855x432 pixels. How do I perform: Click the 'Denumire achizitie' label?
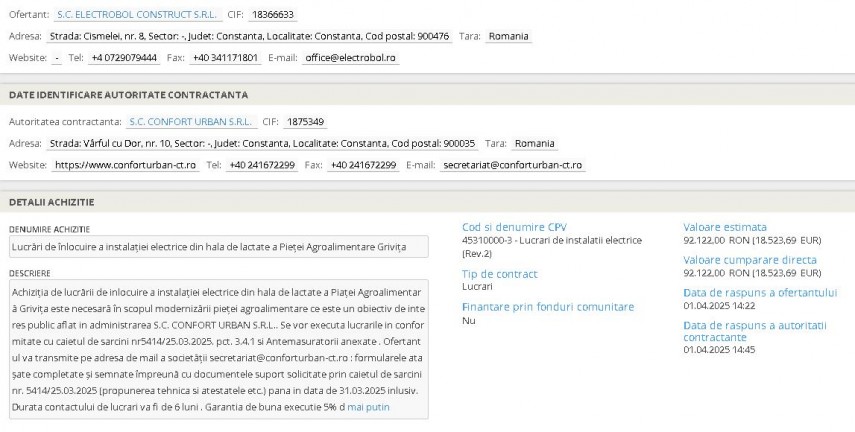point(49,230)
